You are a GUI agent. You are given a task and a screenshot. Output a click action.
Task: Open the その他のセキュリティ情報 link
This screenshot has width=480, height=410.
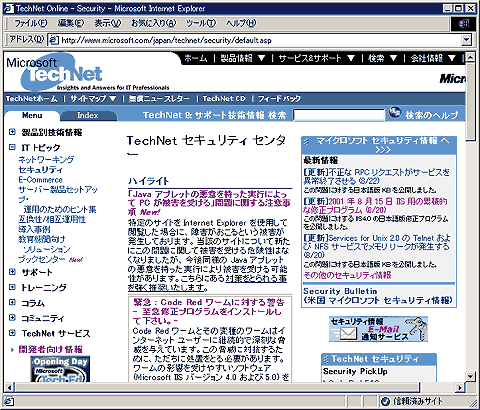pyautogui.click(x=347, y=275)
